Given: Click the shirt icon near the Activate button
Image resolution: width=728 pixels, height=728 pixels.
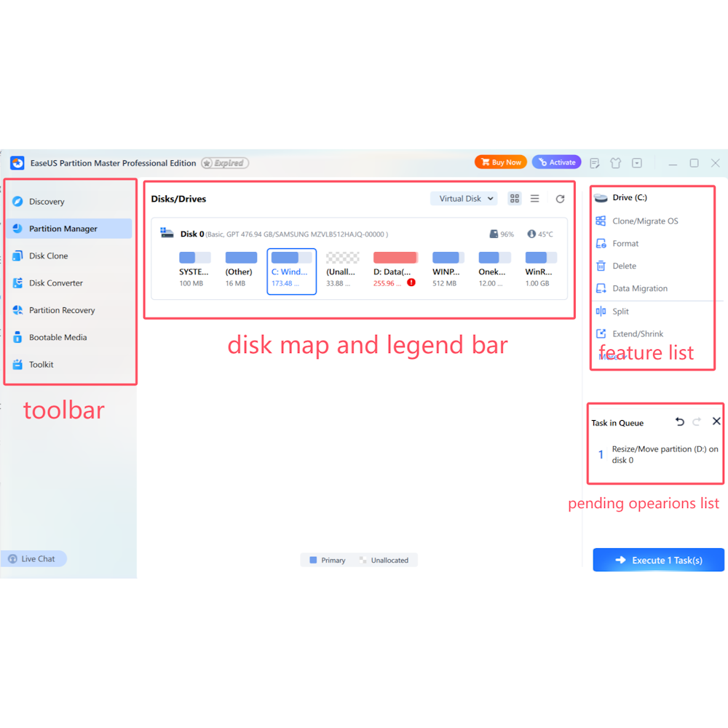Looking at the screenshot, I should click(615, 163).
